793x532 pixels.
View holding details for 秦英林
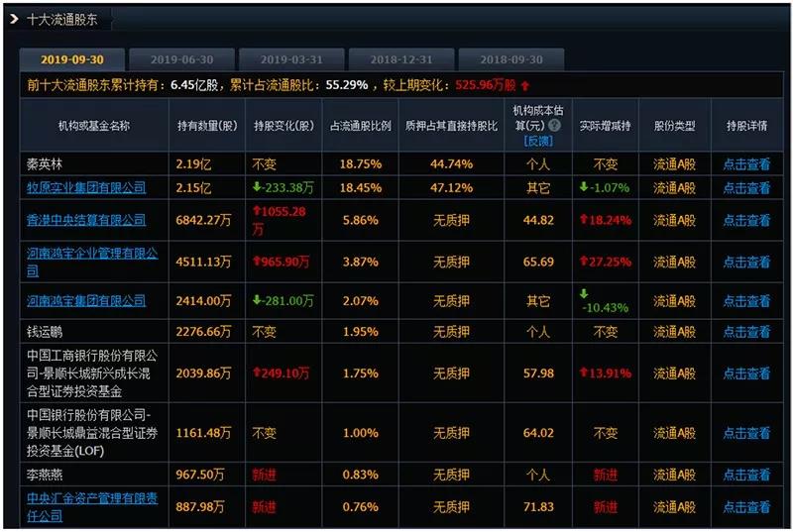(x=745, y=164)
